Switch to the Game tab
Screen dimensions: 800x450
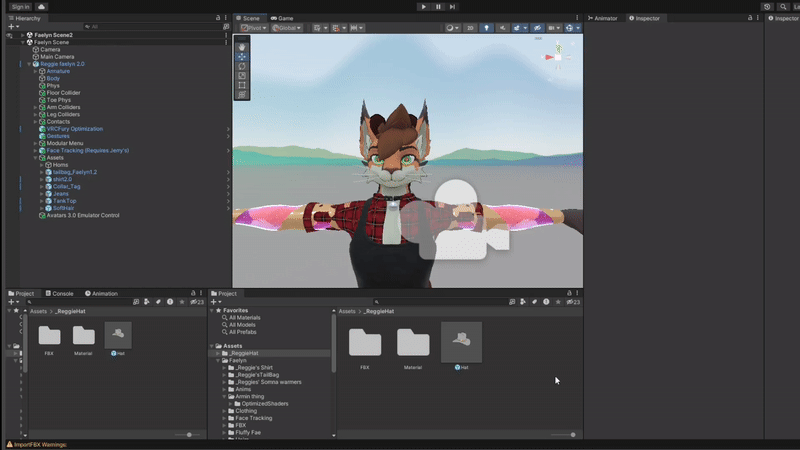[282, 18]
